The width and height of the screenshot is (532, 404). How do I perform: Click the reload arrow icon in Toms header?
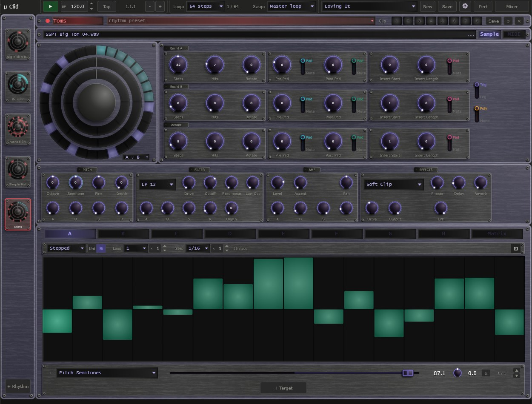click(508, 21)
